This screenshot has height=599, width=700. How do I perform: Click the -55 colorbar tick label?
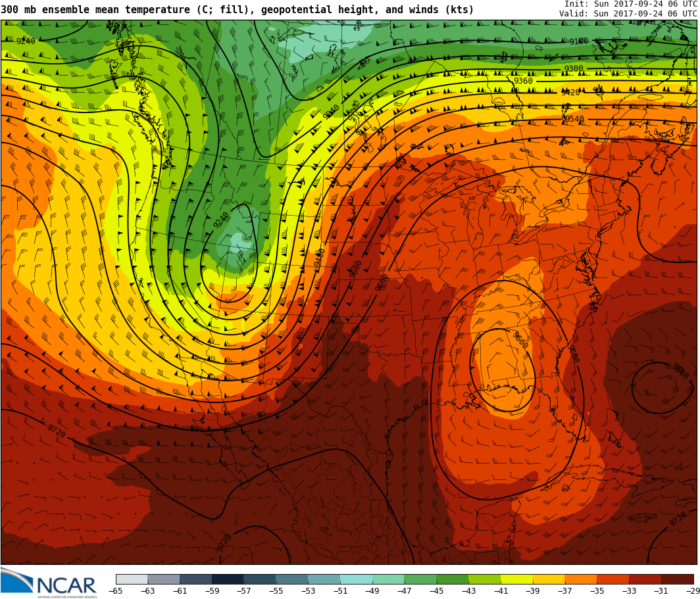coord(276,591)
